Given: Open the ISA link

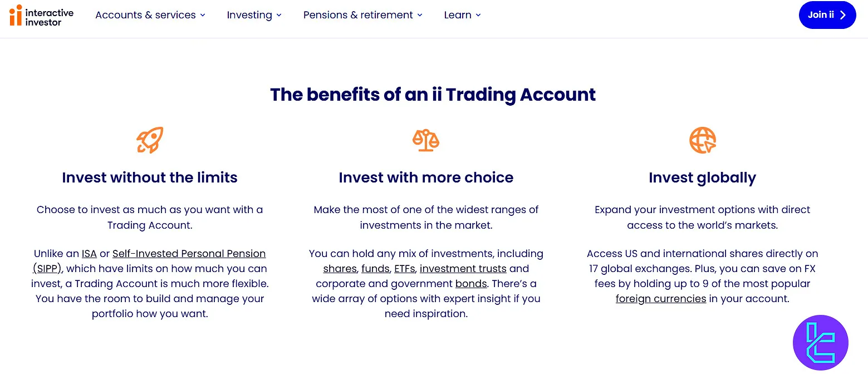Looking at the screenshot, I should tap(89, 253).
